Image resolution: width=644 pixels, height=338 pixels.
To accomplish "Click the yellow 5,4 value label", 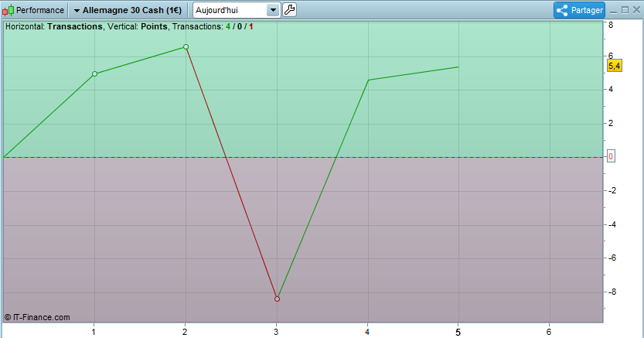I will tap(615, 66).
